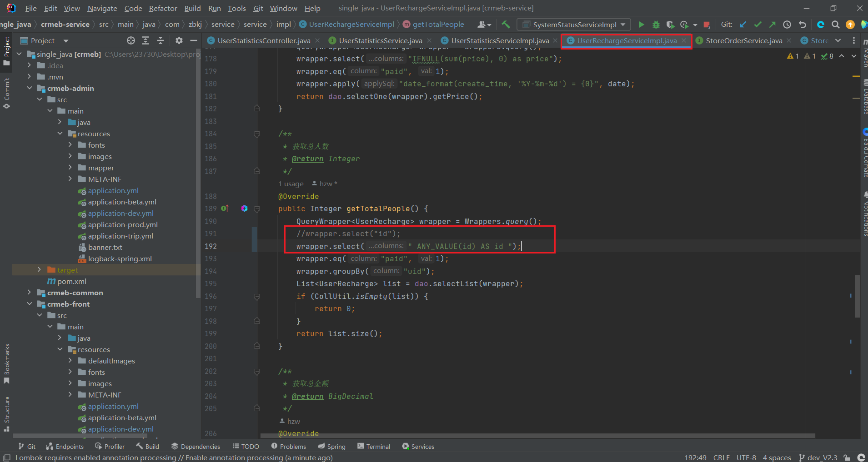The height and width of the screenshot is (462, 868).
Task: Toggle the Structure tool window stripe button
Action: click(6, 413)
